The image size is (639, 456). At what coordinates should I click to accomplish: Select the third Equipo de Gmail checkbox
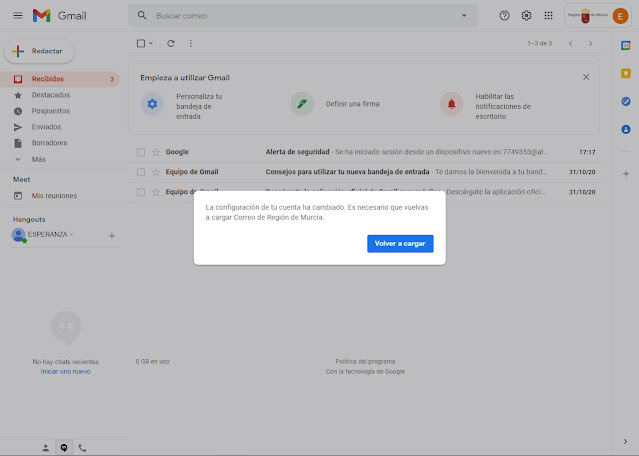(x=141, y=192)
